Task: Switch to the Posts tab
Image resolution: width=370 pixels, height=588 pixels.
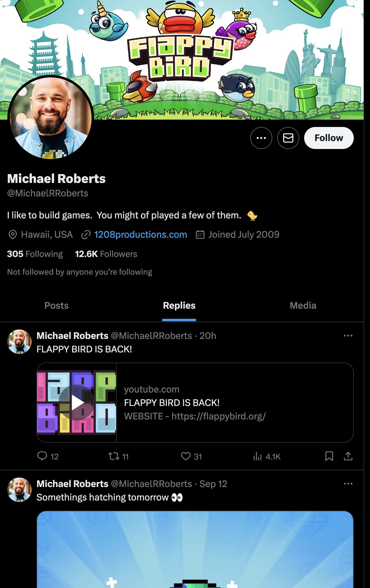Action: point(56,306)
